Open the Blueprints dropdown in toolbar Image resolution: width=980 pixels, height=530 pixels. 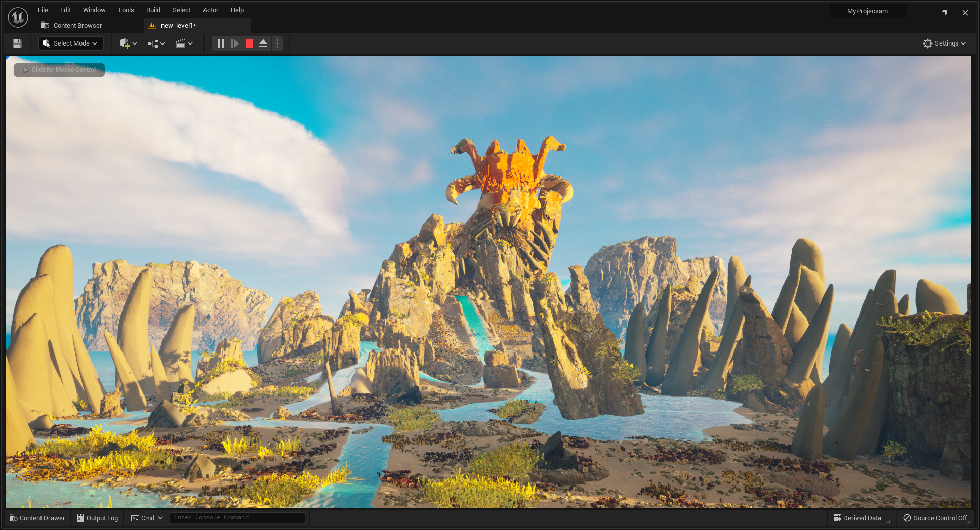[156, 43]
